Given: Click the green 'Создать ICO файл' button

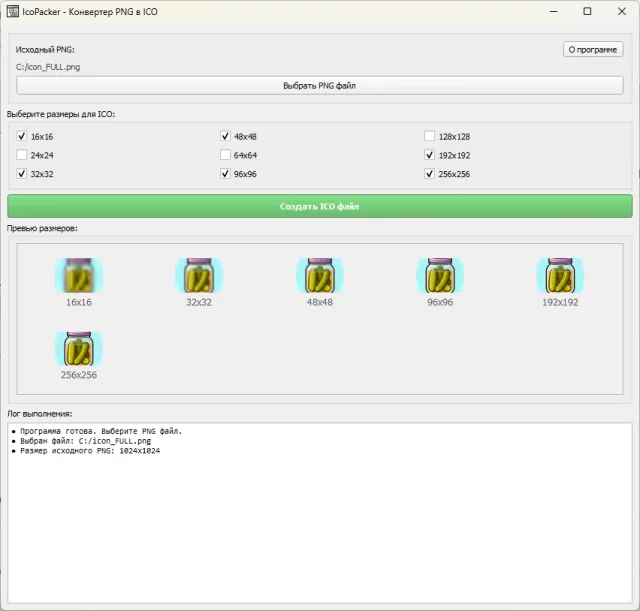Looking at the screenshot, I should [x=320, y=206].
